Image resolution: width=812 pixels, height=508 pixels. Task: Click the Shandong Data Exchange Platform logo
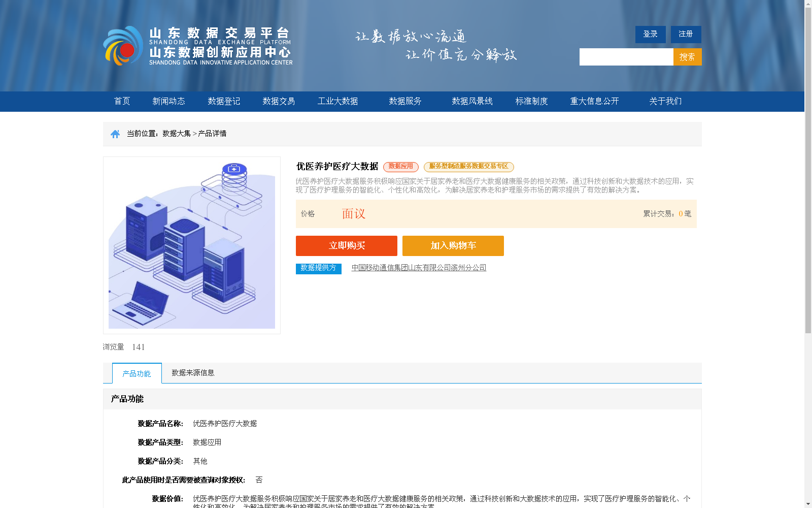(198, 46)
